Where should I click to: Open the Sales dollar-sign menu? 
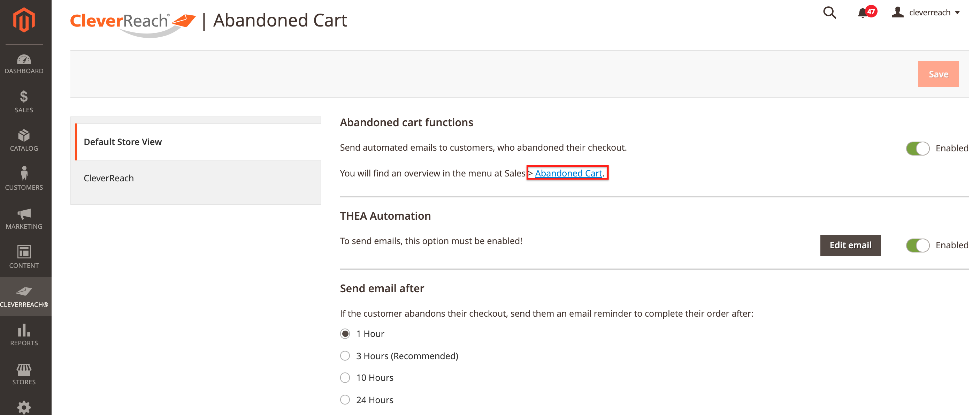[24, 101]
